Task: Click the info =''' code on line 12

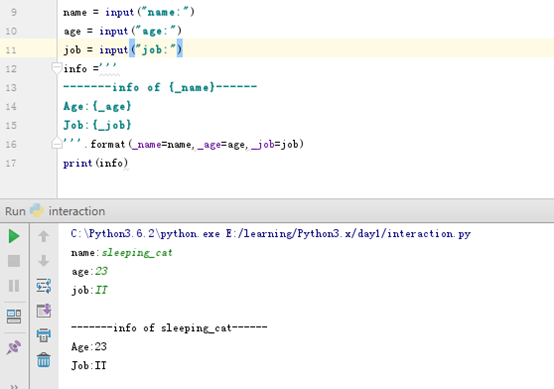Action: [90, 68]
